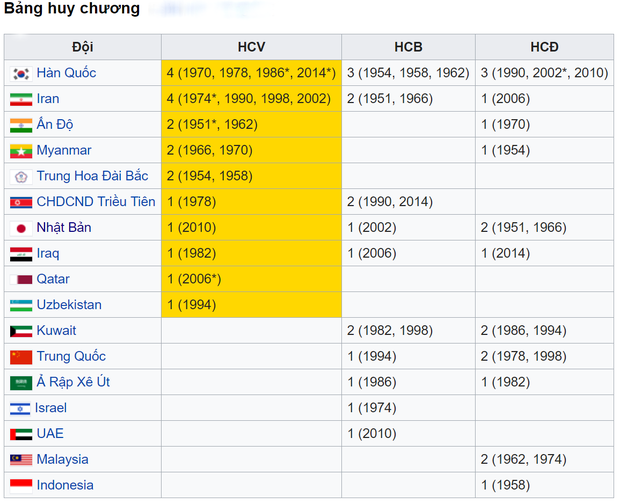This screenshot has height=504, width=620.
Task: Follow the Trung Hoa Đài Bắc link
Action: pyautogui.click(x=92, y=176)
